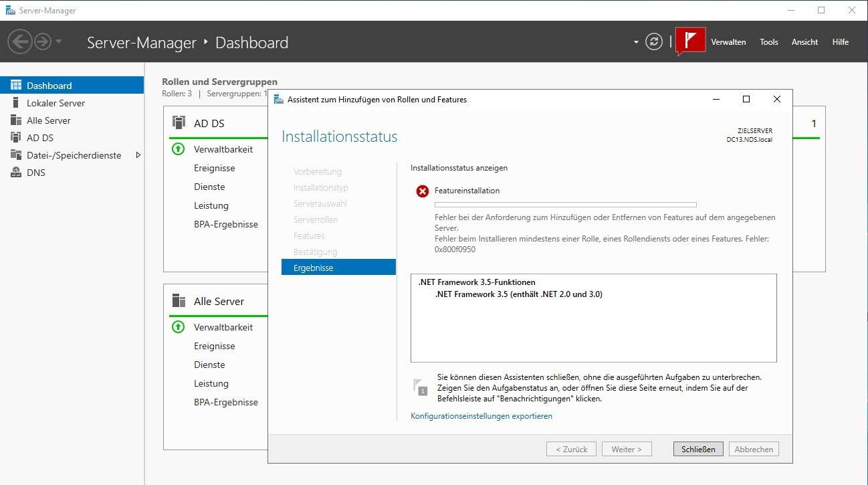868x485 pixels.
Task: Click the back navigation arrow icon
Action: (19, 42)
